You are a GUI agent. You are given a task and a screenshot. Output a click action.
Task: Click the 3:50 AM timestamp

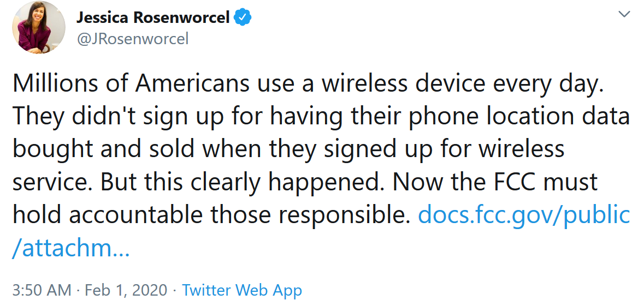click(x=42, y=290)
